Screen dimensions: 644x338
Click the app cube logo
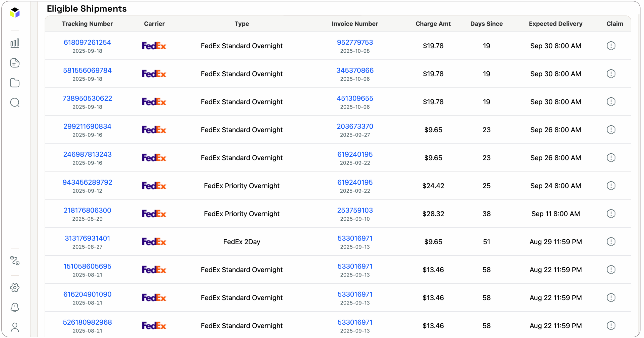coord(15,12)
